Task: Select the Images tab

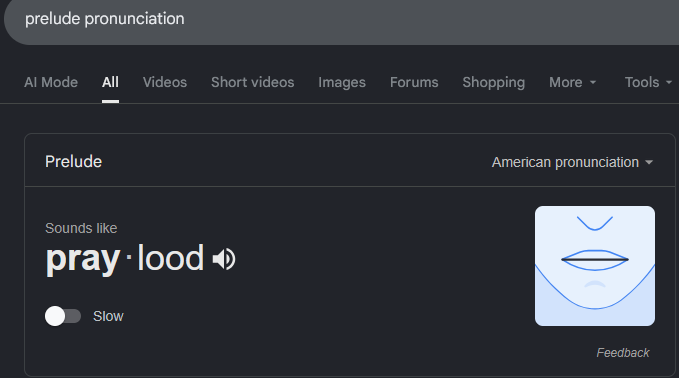Action: point(342,82)
